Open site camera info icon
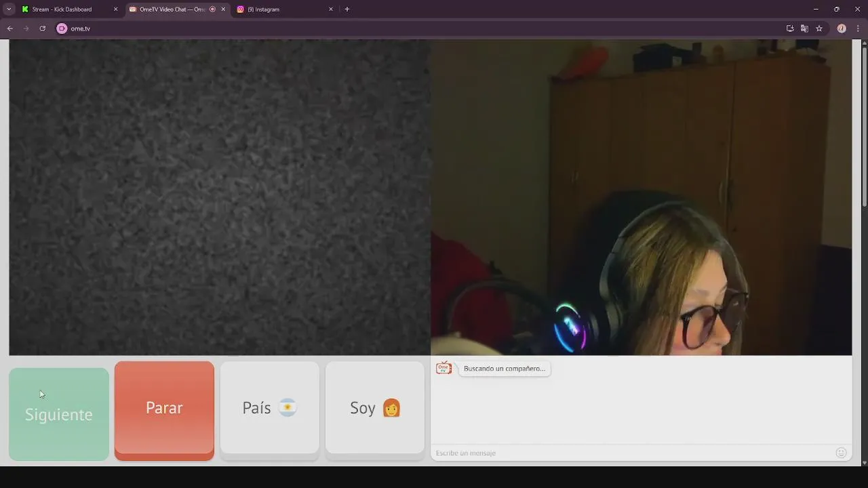This screenshot has height=488, width=868. pos(62,28)
